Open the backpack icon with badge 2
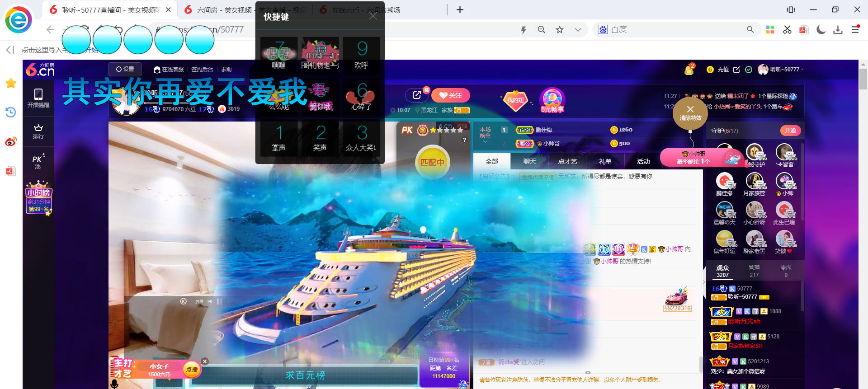Screen dimensions: 868x389 click(x=689, y=69)
